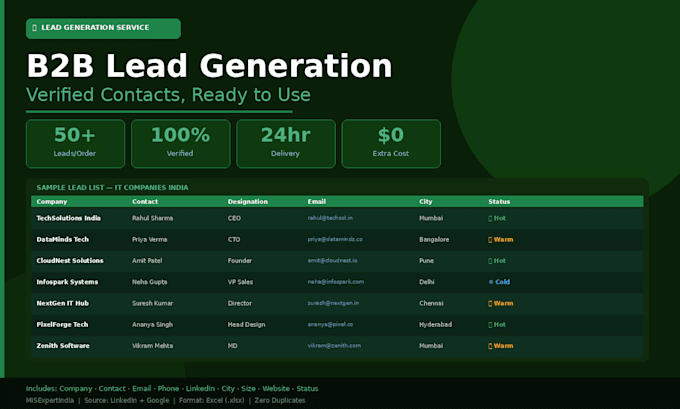Click the Warm status for Zenith Software
This screenshot has height=409, width=680.
pyautogui.click(x=500, y=346)
